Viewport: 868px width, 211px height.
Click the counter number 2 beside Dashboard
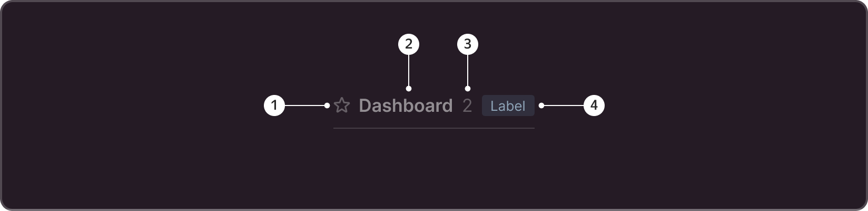pyautogui.click(x=467, y=105)
